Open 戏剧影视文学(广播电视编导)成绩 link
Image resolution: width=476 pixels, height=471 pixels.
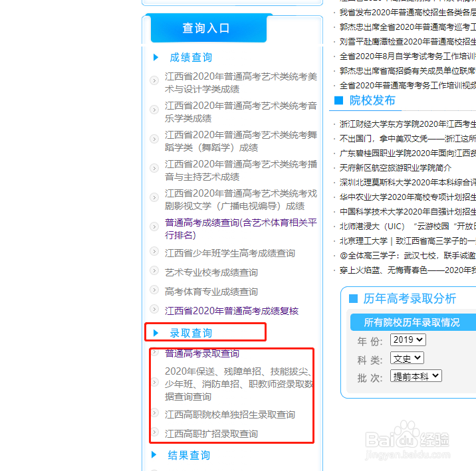(x=241, y=199)
